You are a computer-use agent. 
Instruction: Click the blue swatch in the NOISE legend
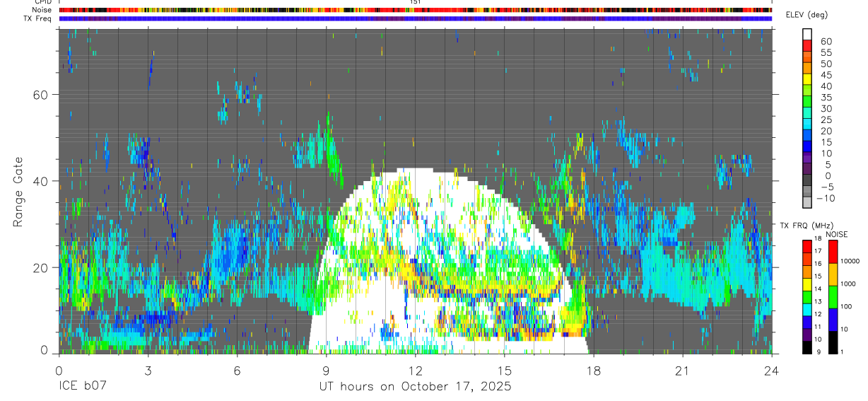coord(833,320)
